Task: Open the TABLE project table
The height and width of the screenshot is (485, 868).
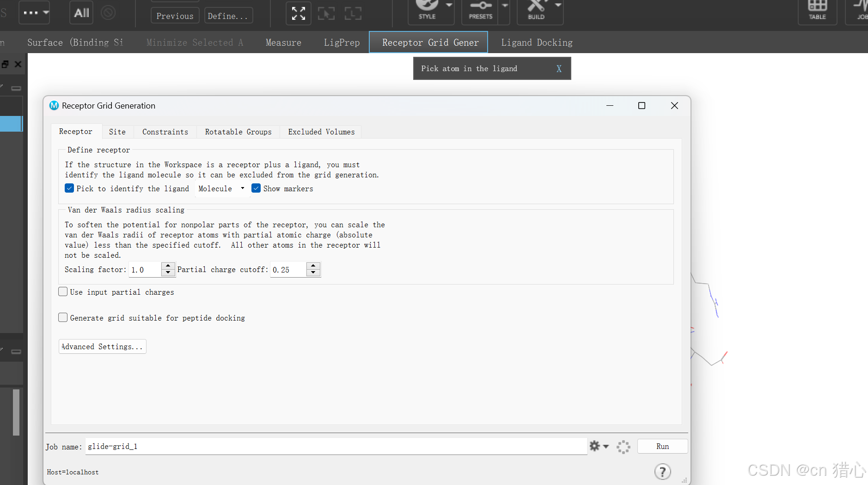Action: click(x=817, y=10)
